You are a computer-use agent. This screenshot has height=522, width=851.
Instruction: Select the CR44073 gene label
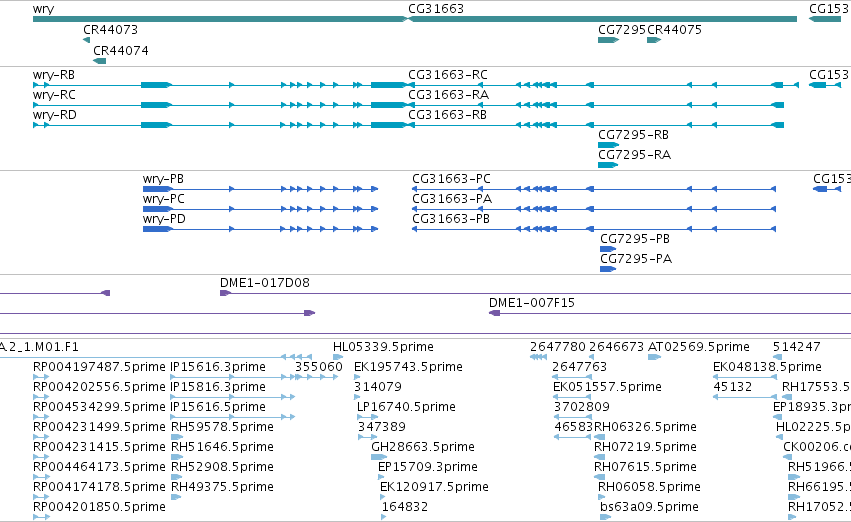[110, 30]
